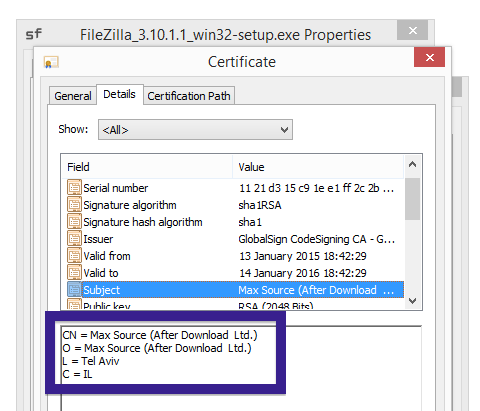Close the Certificate dialog with red X
This screenshot has height=411, width=480.
pos(429,57)
